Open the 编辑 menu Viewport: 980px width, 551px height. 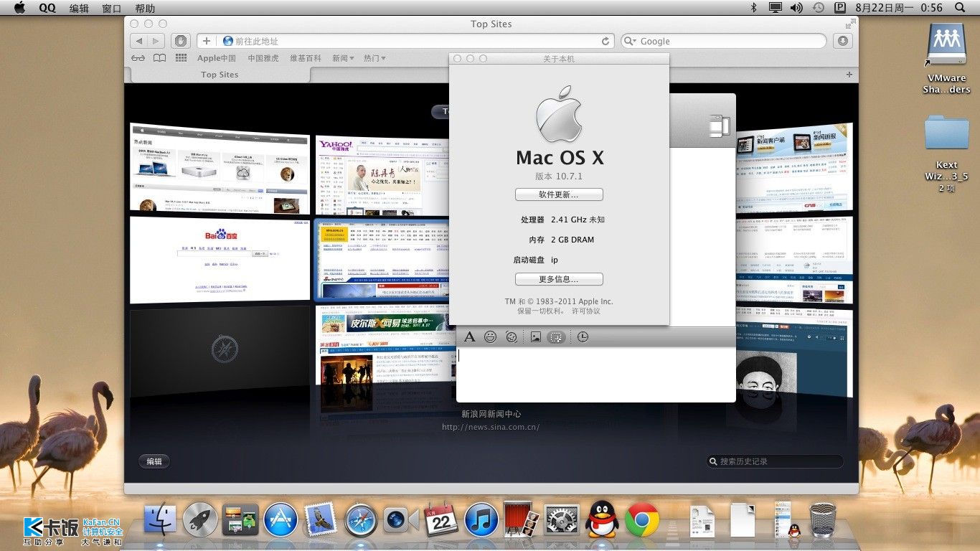[79, 8]
